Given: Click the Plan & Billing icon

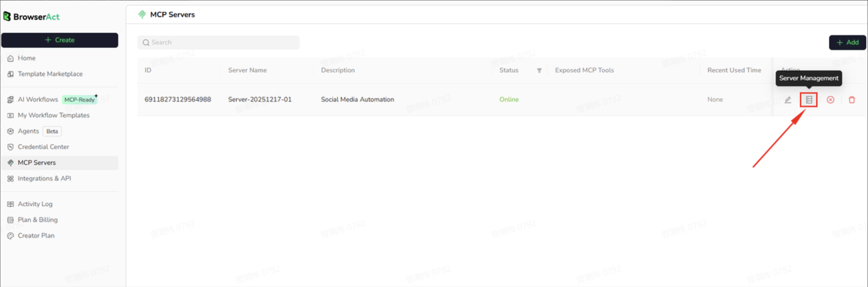Looking at the screenshot, I should [10, 220].
